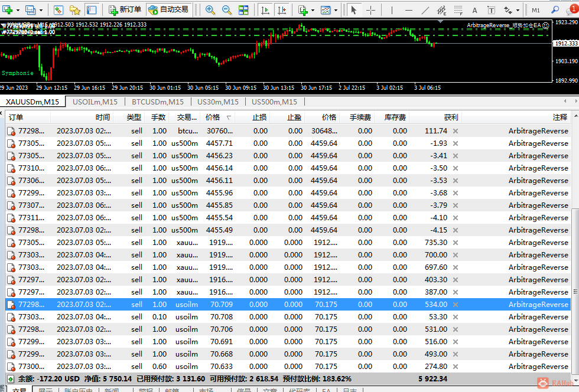Toggle chart auto scroll icon
Viewport: 579px width, 392px height.
(x=265, y=10)
